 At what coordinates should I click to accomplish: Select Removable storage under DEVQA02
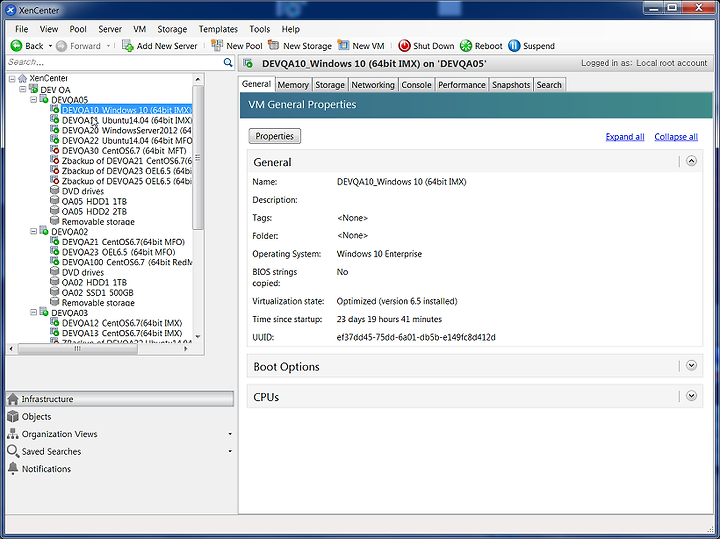tap(98, 303)
